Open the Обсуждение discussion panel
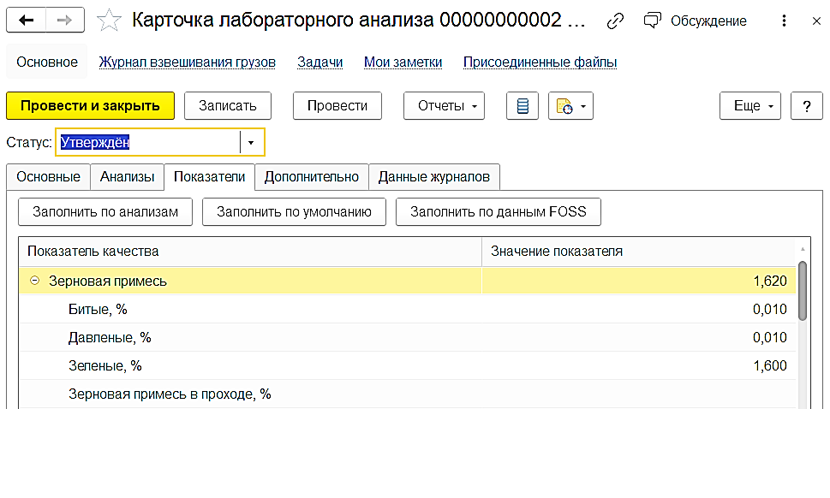 pyautogui.click(x=694, y=21)
